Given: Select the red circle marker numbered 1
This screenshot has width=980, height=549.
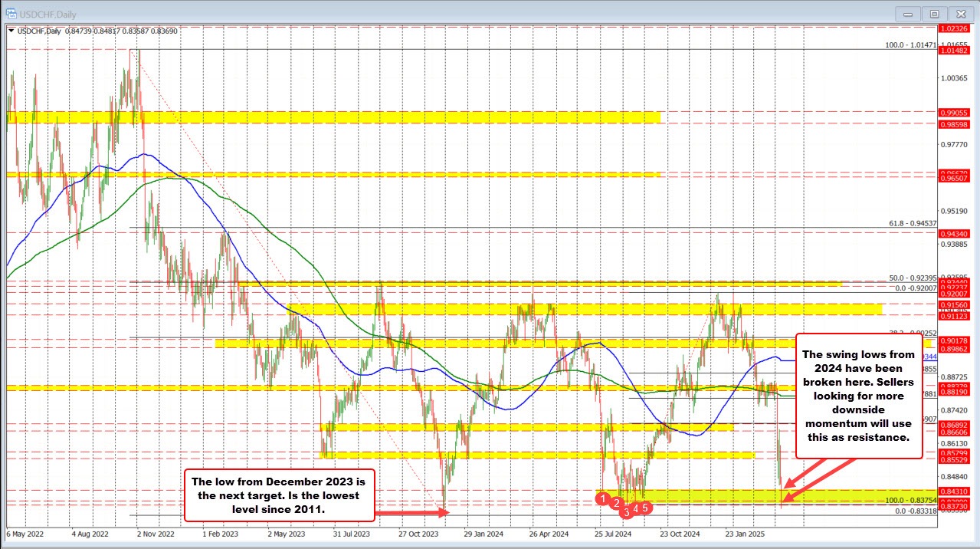Looking at the screenshot, I should 604,499.
